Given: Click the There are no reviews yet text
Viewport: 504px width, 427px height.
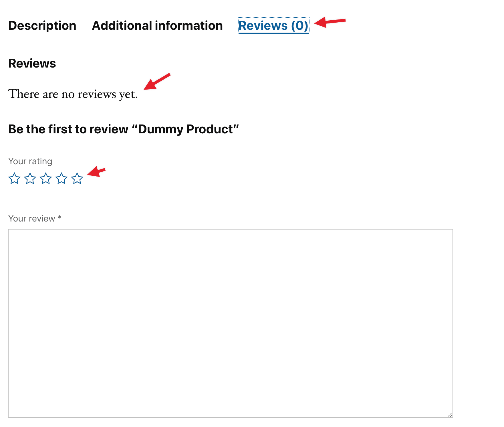Looking at the screenshot, I should 74,94.
